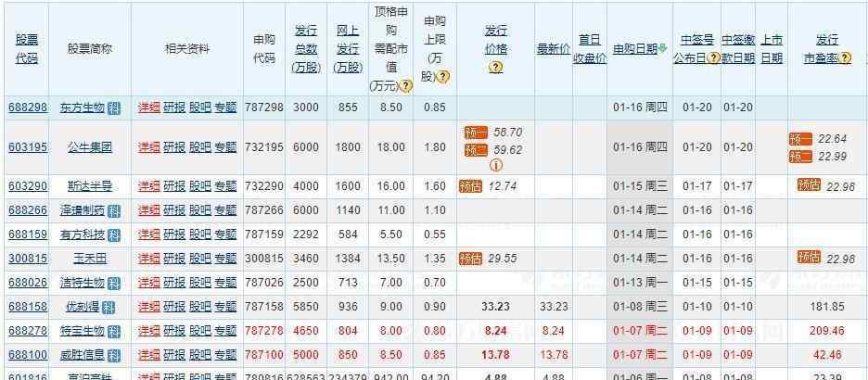Click the 股票代码 column header
Screen dimensions: 868x380
tap(27, 48)
